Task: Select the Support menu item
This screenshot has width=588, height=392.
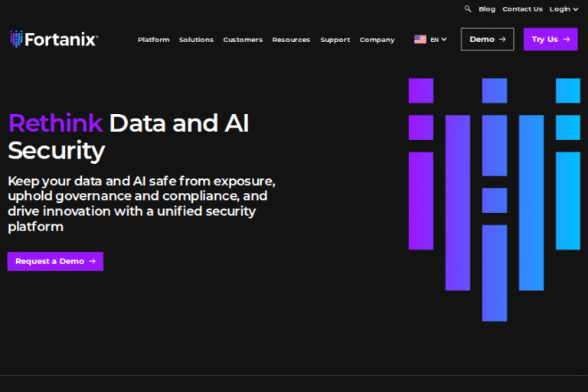Action: point(335,40)
